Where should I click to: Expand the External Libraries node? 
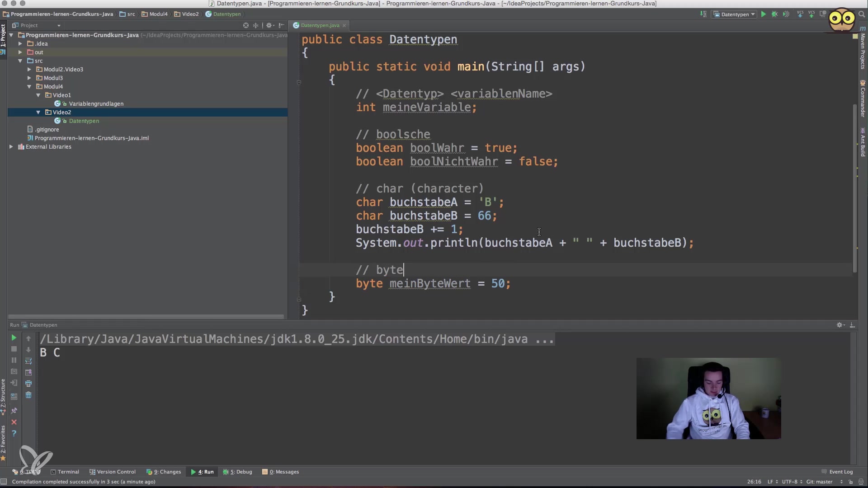(x=11, y=147)
